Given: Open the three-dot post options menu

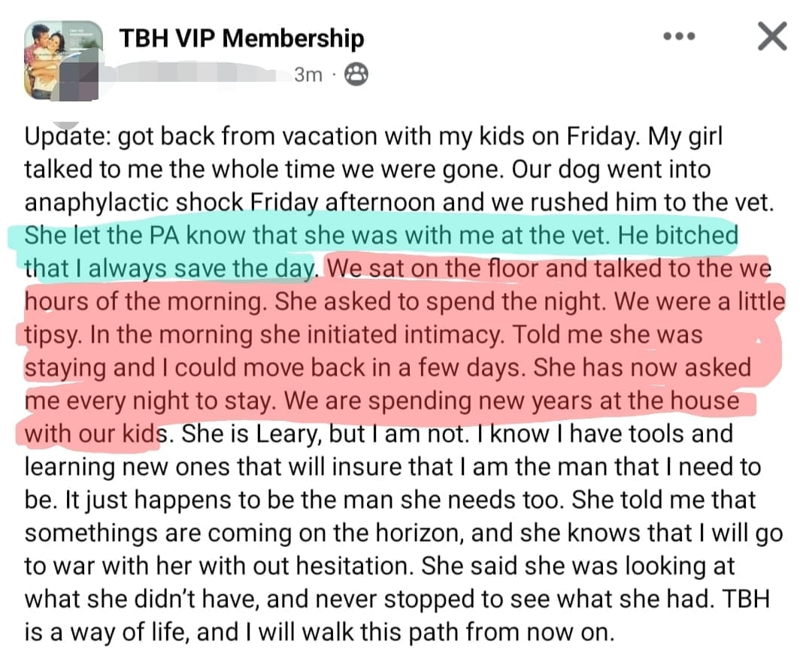Looking at the screenshot, I should (680, 36).
